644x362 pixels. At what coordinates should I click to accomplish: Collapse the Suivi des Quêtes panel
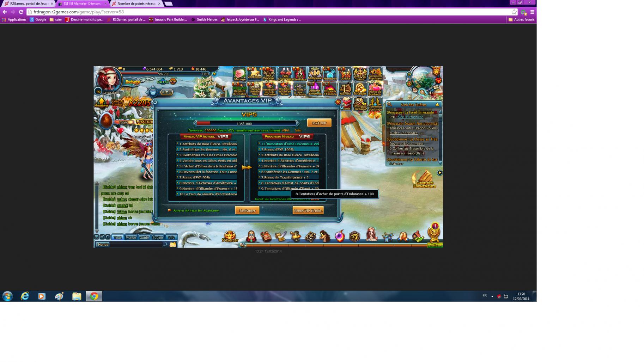[437, 105]
